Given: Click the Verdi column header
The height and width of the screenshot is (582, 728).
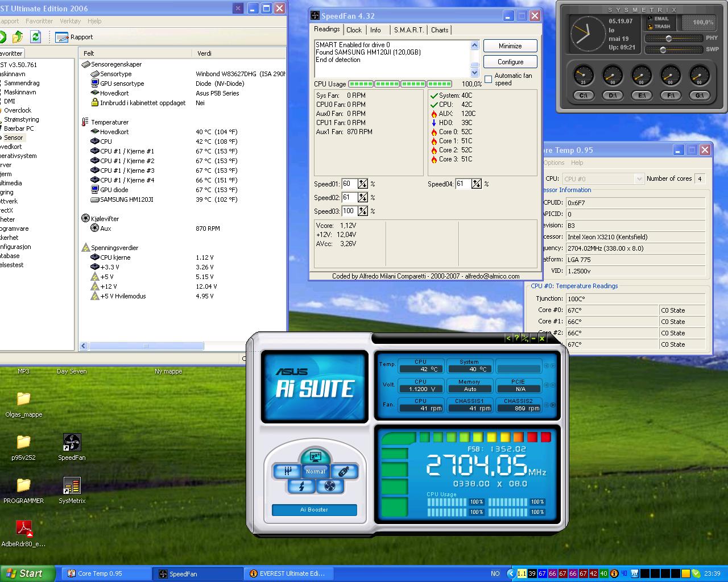Looking at the screenshot, I should [x=239, y=53].
